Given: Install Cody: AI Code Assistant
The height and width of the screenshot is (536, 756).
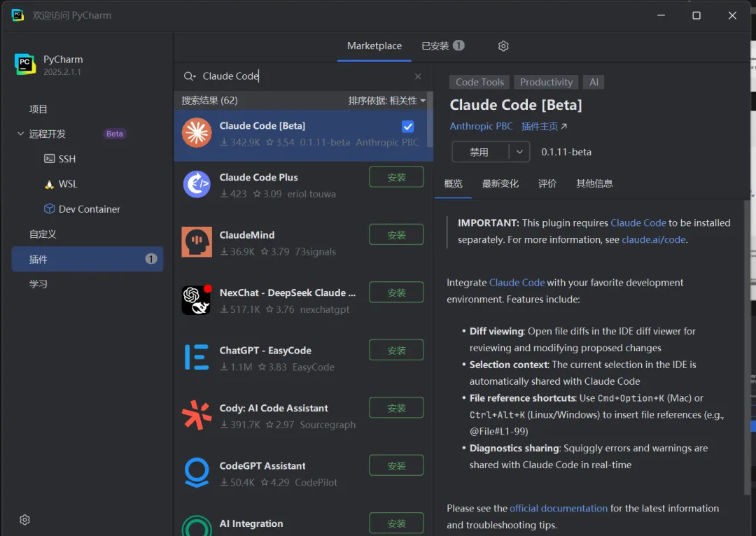Looking at the screenshot, I should (396, 408).
